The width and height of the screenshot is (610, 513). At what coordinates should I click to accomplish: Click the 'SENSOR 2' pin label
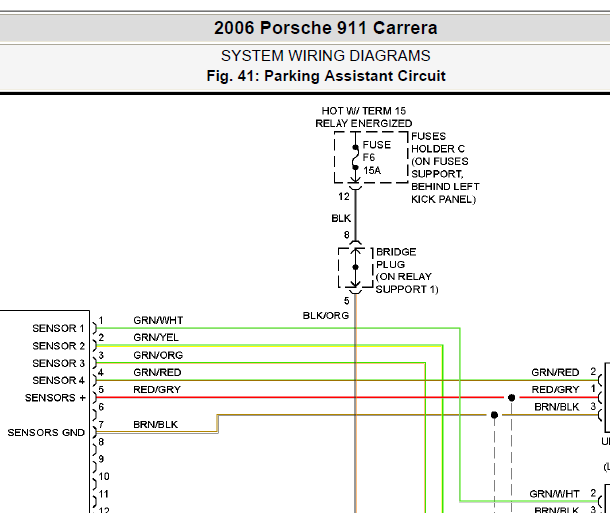[x=58, y=346]
